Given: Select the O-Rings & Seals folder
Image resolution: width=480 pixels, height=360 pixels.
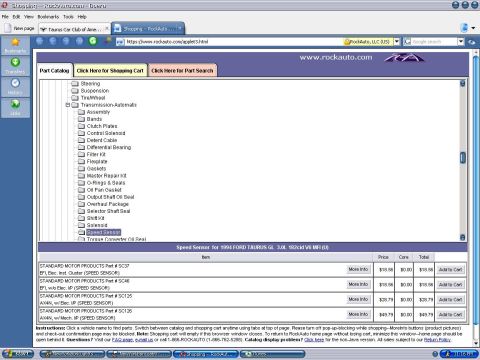Looking at the screenshot, I should (106, 183).
